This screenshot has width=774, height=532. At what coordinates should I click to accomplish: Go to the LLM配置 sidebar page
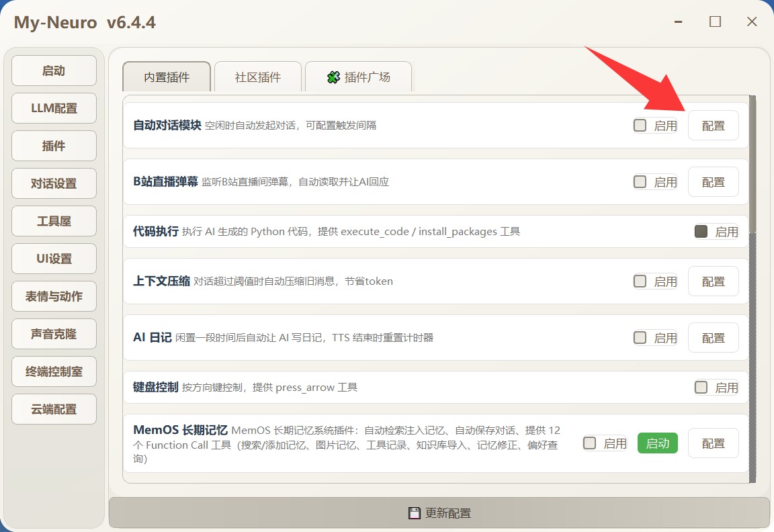[x=54, y=108]
